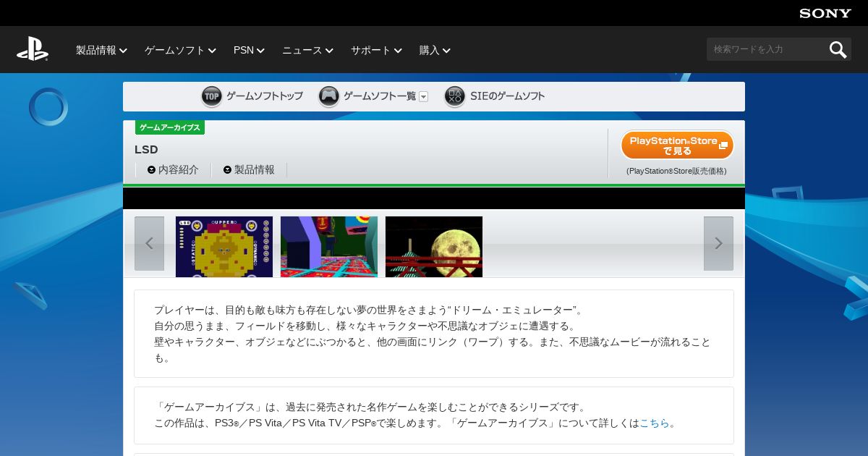Jump to the 内容紹介 section
Image resolution: width=868 pixels, height=456 pixels.
[x=179, y=170]
